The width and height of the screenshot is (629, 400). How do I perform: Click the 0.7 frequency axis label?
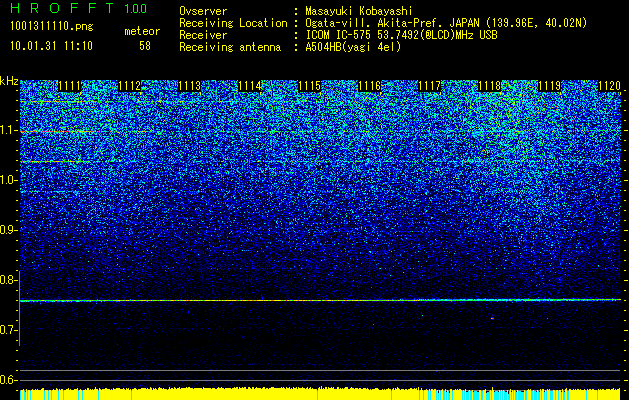[x=8, y=330]
